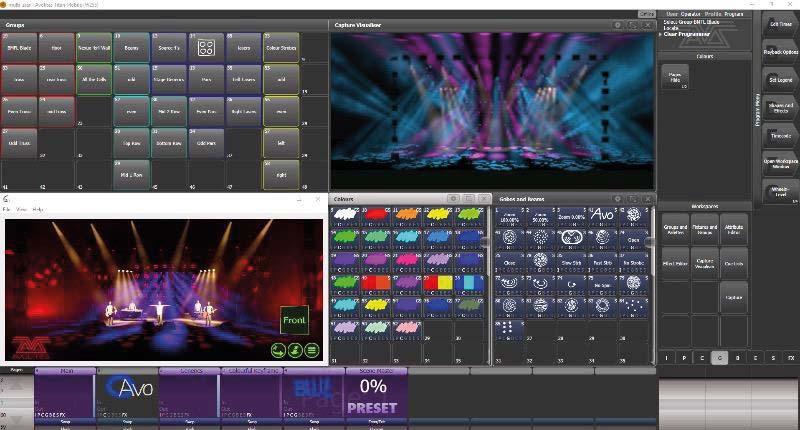Click the Timecode softkey
Image resolution: width=800 pixels, height=430 pixels.
point(781,136)
